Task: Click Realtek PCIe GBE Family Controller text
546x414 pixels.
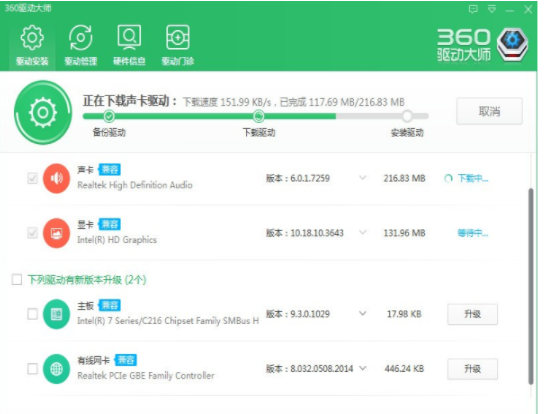Action: 146,375
